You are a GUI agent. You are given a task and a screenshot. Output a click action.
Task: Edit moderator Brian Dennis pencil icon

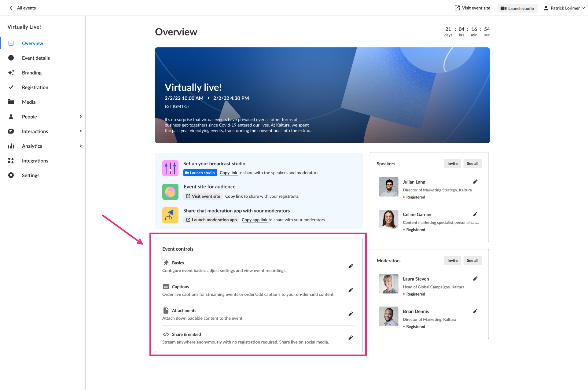(x=475, y=311)
